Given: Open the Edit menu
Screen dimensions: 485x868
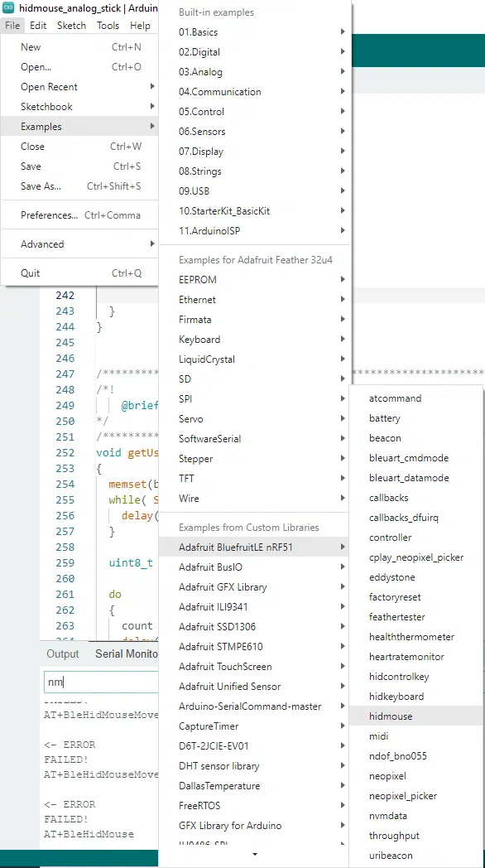Looking at the screenshot, I should [x=38, y=26].
